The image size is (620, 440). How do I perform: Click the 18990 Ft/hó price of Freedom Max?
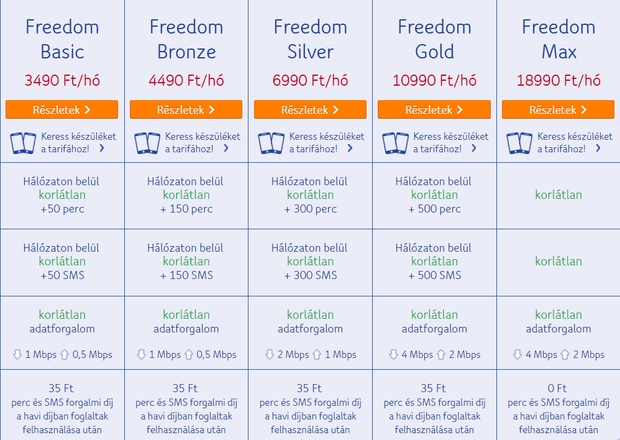coord(558,81)
